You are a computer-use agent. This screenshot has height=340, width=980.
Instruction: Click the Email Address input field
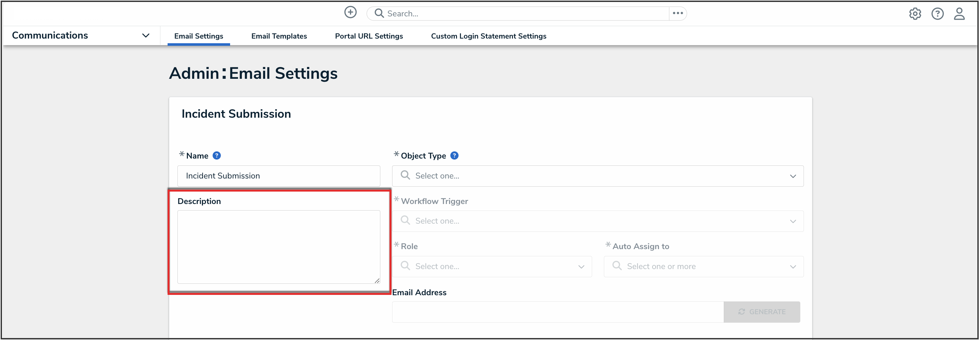[x=557, y=312]
